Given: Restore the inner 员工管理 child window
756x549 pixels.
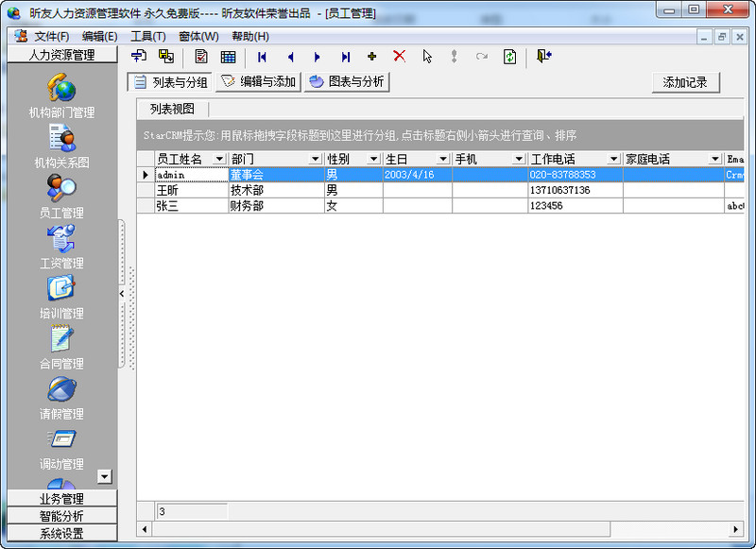Looking at the screenshot, I should coord(722,37).
